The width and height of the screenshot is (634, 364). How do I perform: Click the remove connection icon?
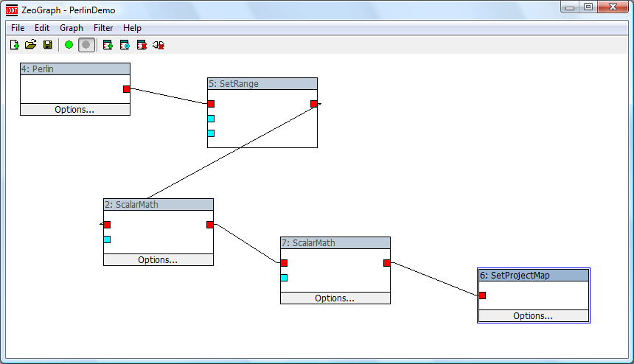coord(158,45)
